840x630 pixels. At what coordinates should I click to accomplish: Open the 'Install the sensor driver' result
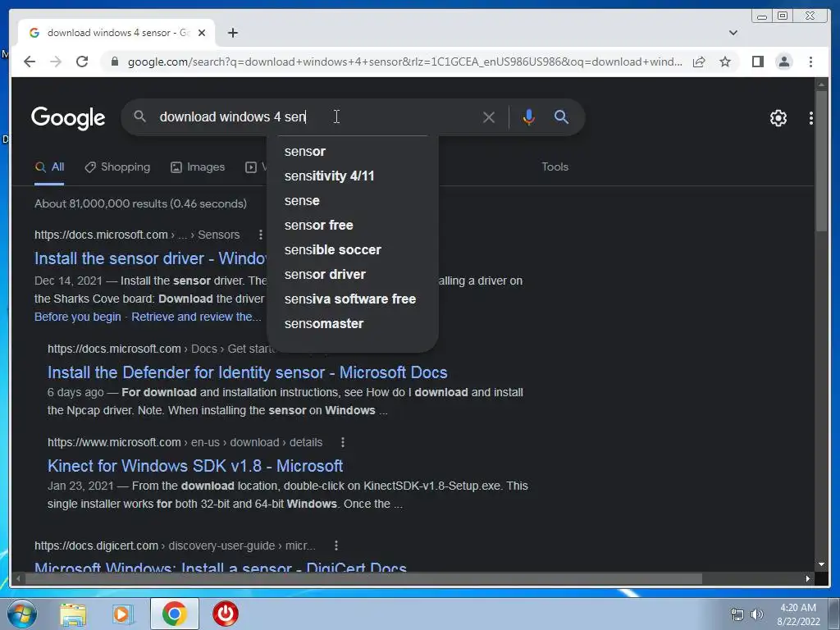150,258
